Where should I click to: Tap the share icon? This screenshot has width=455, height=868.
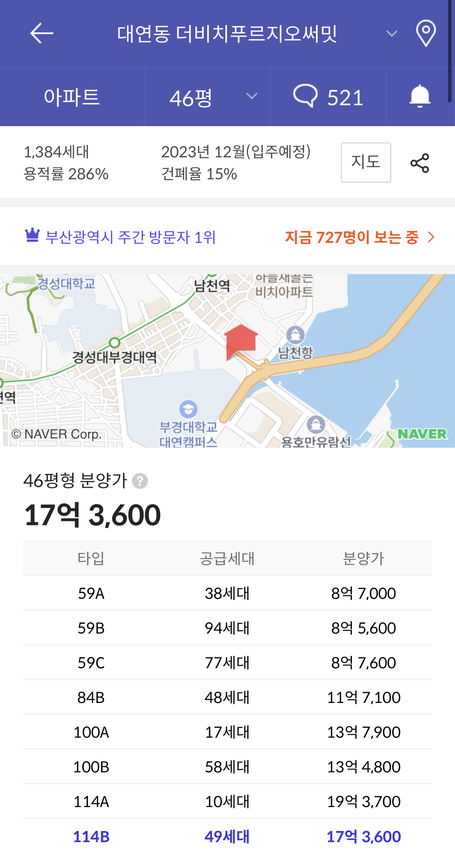point(419,163)
